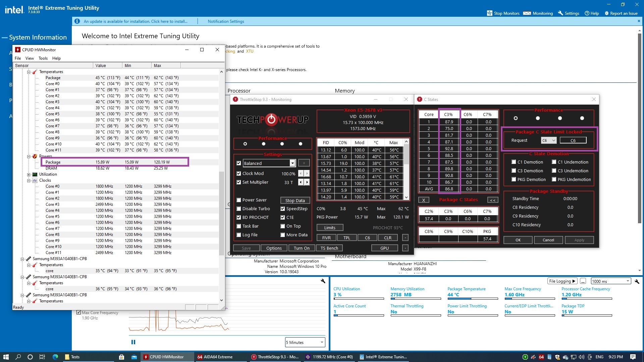Image resolution: width=644 pixels, height=362 pixels.
Task: Click the update notification info icon
Action: click(77, 21)
